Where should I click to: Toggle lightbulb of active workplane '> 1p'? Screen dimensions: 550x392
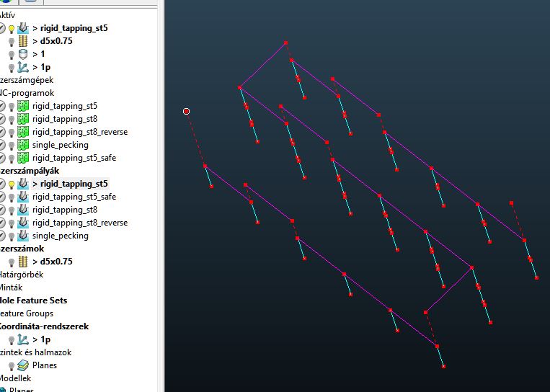[x=12, y=68]
